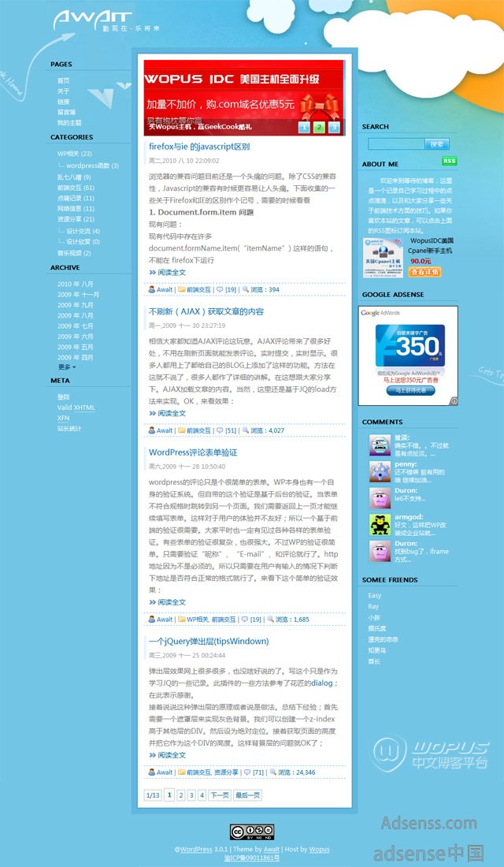
Task: Click the 站长统计 link
Action: click(69, 429)
